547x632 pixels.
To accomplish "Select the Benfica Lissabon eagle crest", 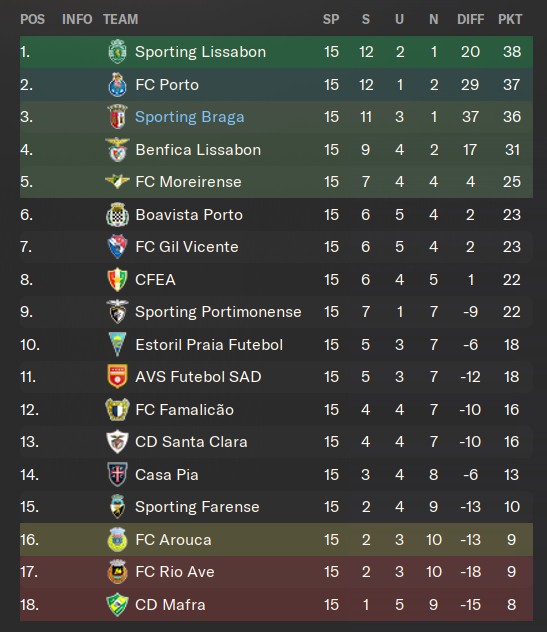I will click(117, 150).
